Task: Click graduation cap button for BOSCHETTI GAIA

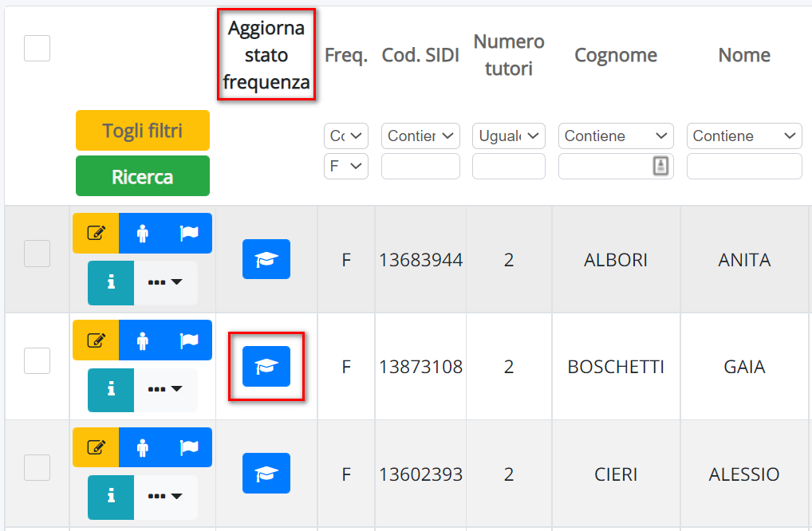Action: click(x=266, y=367)
